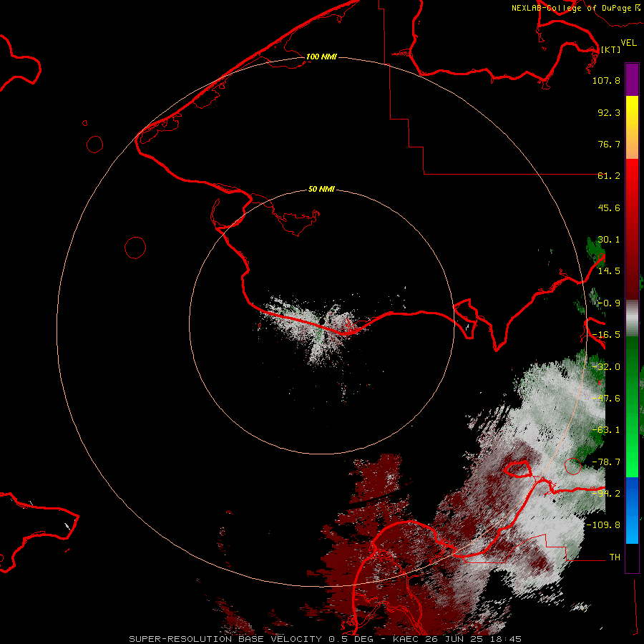Screen dimensions: 644x644
Task: Select the -94.2 legend value
Action: point(606,494)
